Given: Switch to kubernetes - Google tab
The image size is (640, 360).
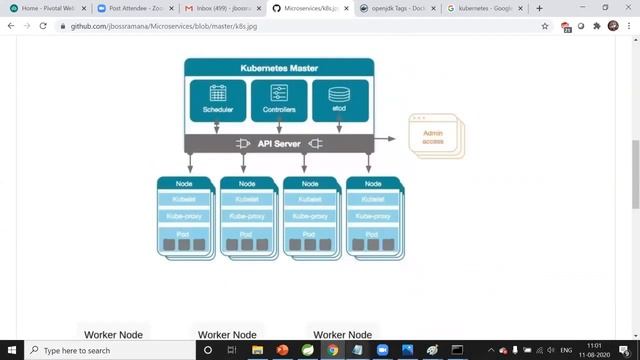Looking at the screenshot, I should [484, 8].
